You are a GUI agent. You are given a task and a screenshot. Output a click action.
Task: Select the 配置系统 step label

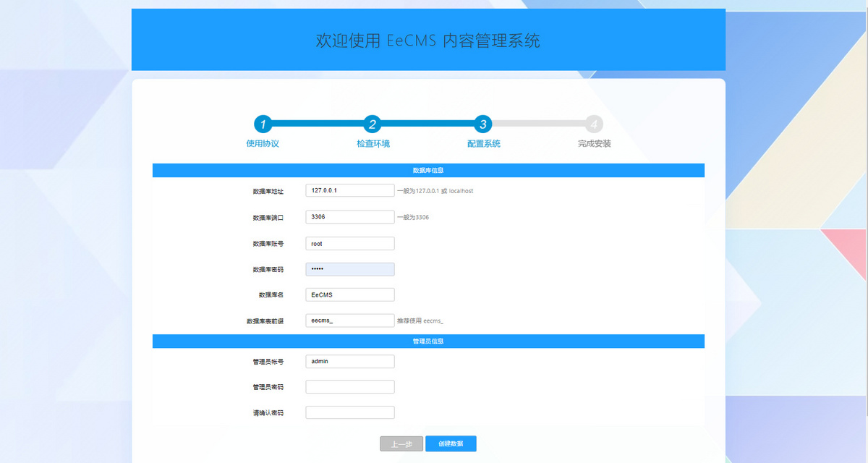tap(484, 144)
